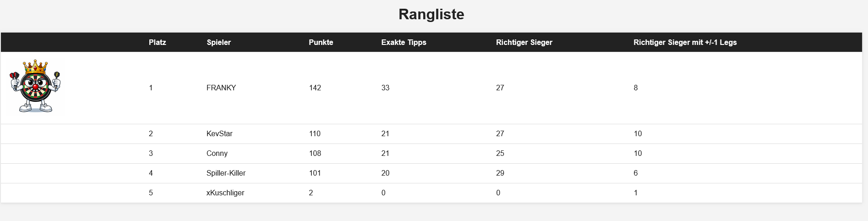Screen dimensions: 868x221
Task: Select Conny's 108 points cell
Action: pos(315,153)
